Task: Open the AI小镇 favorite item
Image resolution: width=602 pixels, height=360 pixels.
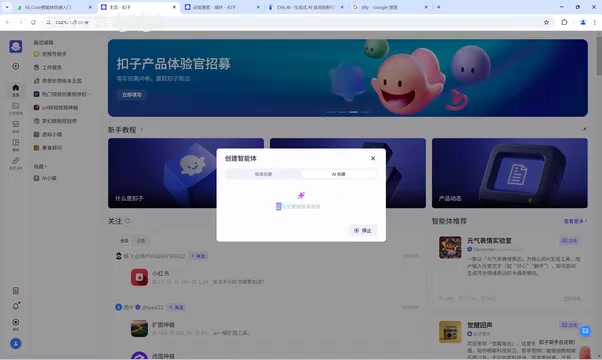Action: (x=45, y=178)
